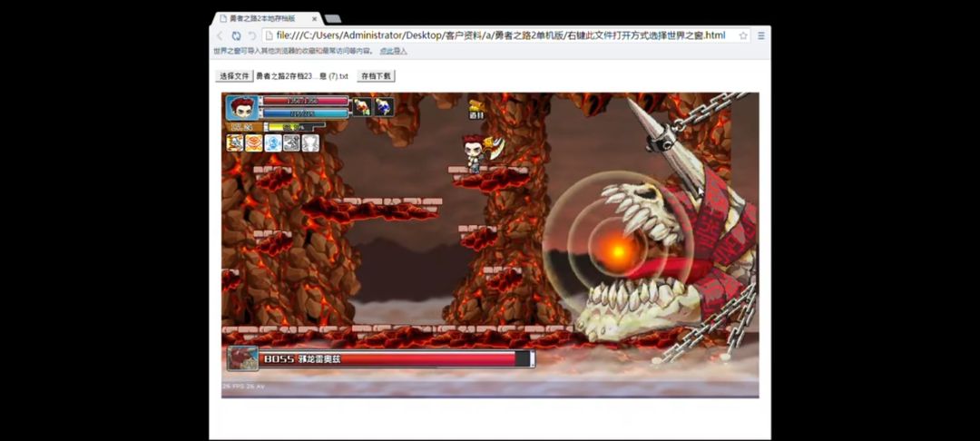980x441 pixels.
Task: Click the gold pass icon above character
Action: point(476,109)
